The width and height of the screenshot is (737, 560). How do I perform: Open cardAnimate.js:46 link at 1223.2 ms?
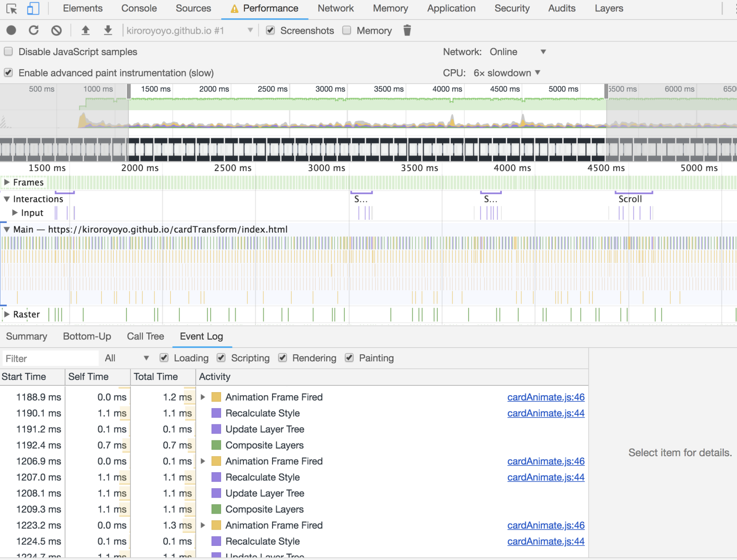(546, 525)
